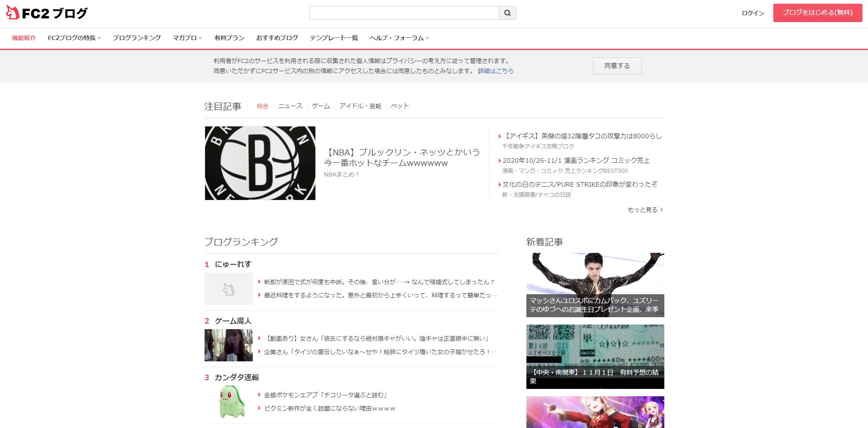Open rank 2 blog ゲーム魔人

tap(233, 321)
